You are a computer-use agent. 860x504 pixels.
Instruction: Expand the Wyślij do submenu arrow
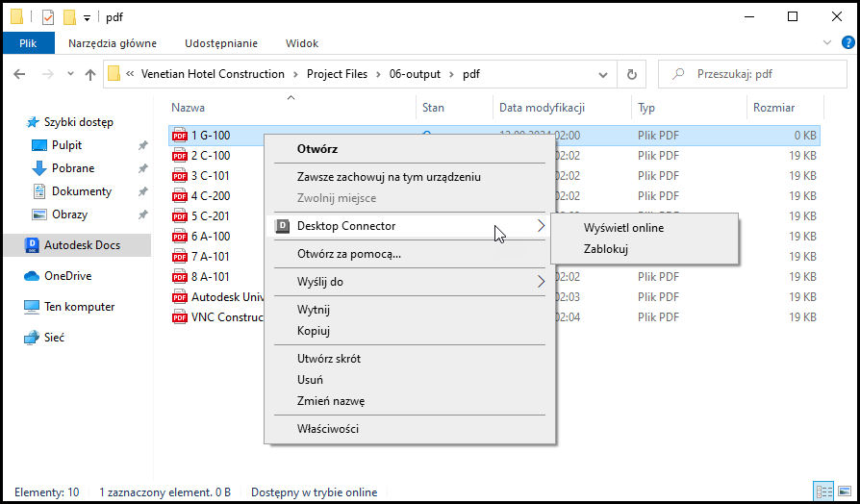pos(542,282)
